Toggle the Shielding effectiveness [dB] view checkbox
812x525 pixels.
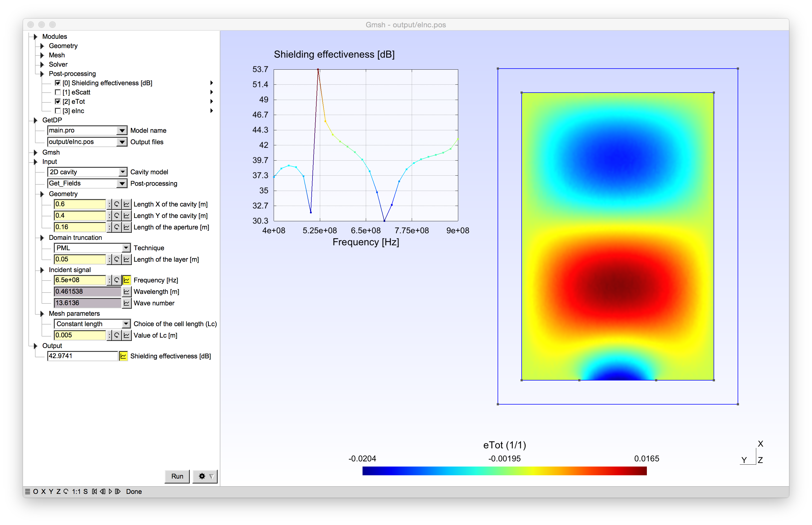[58, 83]
